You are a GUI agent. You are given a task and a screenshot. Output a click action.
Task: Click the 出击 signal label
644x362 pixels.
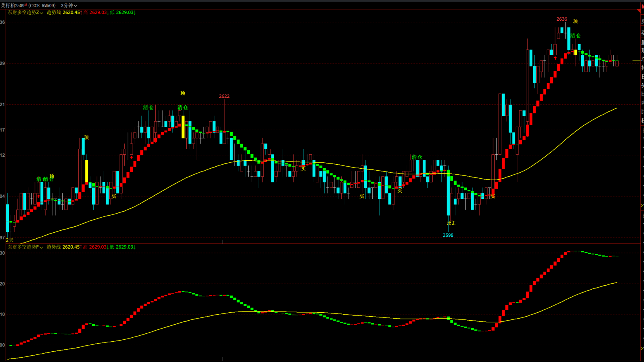tap(452, 224)
